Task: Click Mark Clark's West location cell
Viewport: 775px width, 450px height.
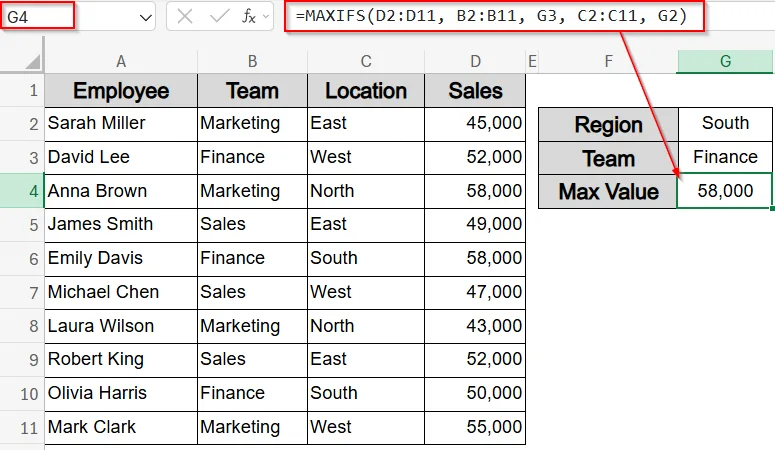Action: tap(366, 427)
